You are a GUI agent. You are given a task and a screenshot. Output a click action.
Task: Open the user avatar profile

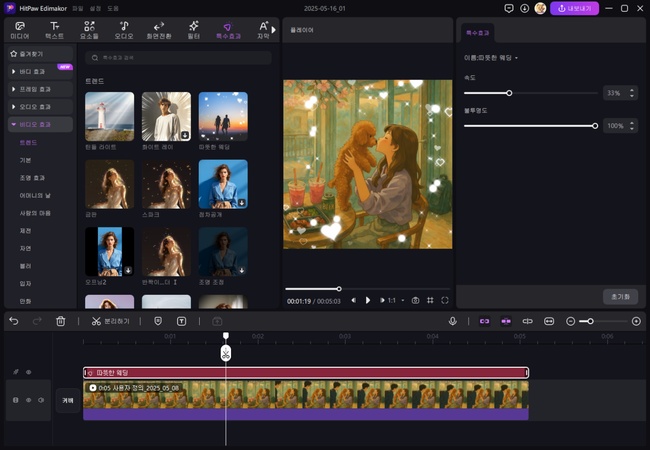pos(540,8)
